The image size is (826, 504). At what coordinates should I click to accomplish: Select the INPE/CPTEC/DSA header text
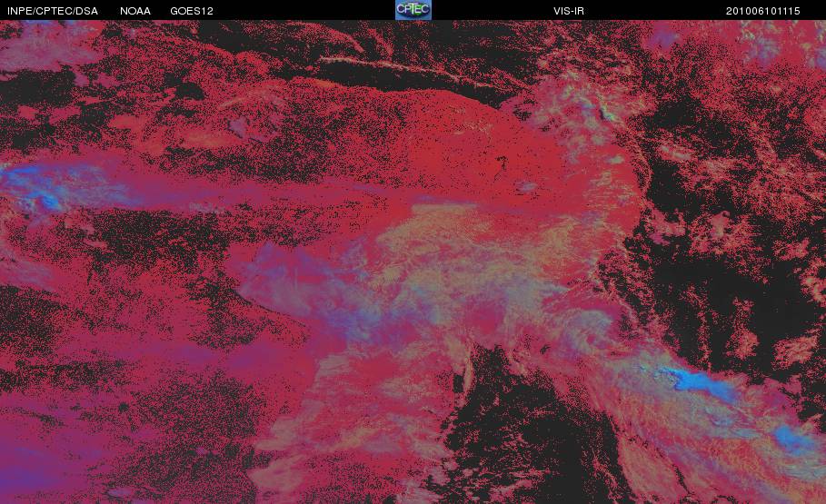pos(52,11)
